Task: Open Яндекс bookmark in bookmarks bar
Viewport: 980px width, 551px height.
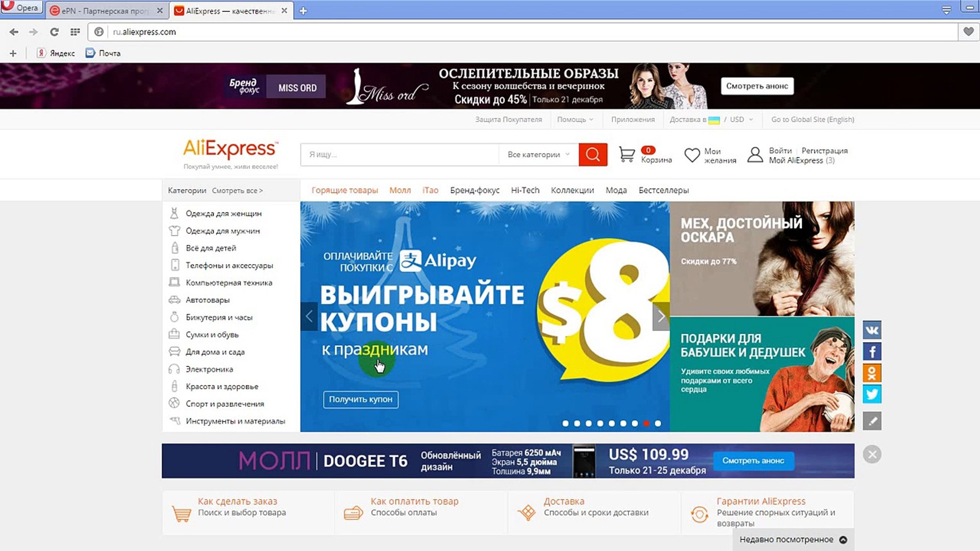Action: click(56, 53)
